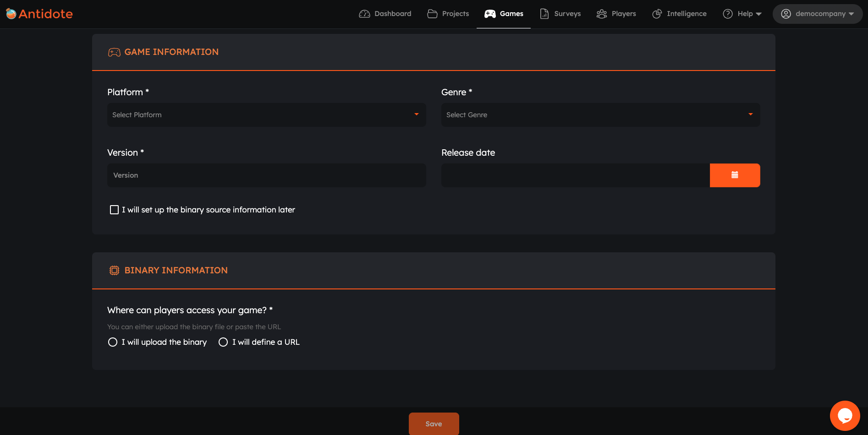Check the set up binary source later box
The width and height of the screenshot is (868, 435).
(114, 210)
